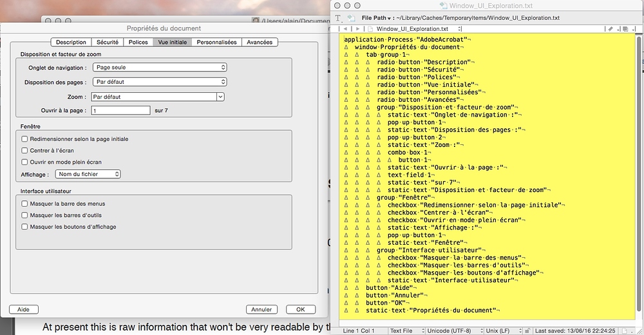644x335 pixels.
Task: Click the 'tab group 1' line
Action: (387, 54)
